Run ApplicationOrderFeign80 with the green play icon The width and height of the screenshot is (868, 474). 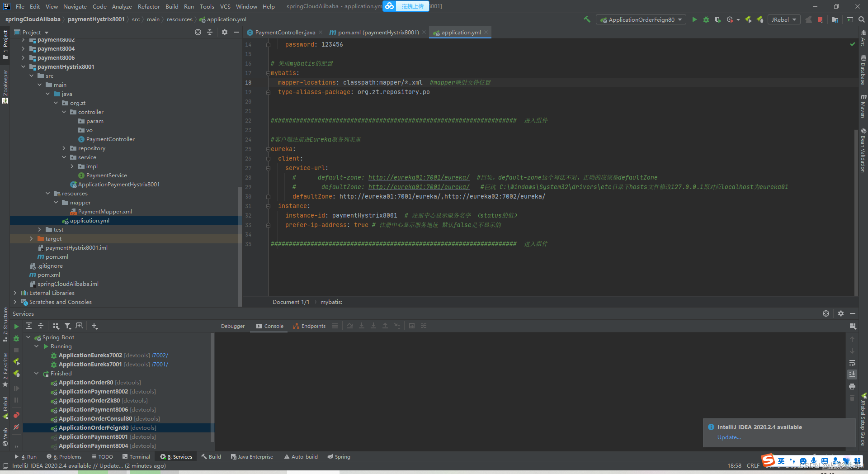click(694, 19)
